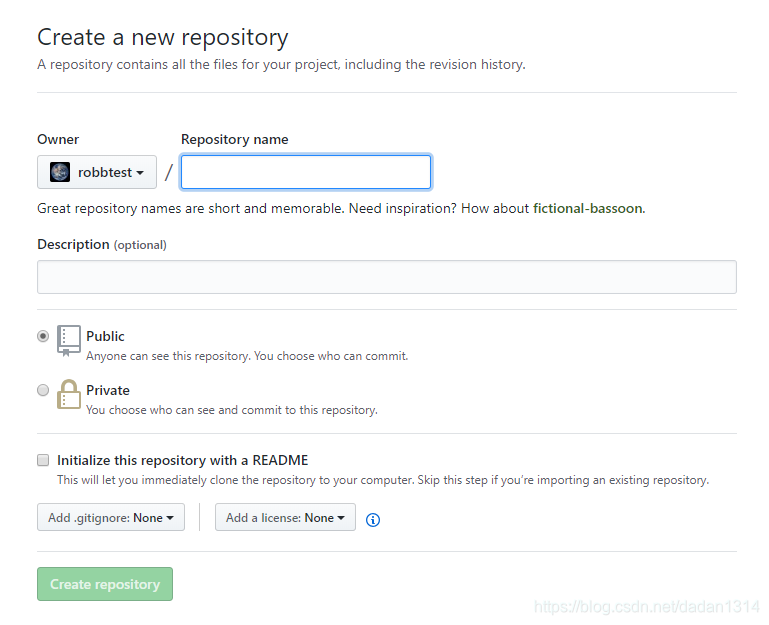Click the public repository book icon

click(x=69, y=340)
